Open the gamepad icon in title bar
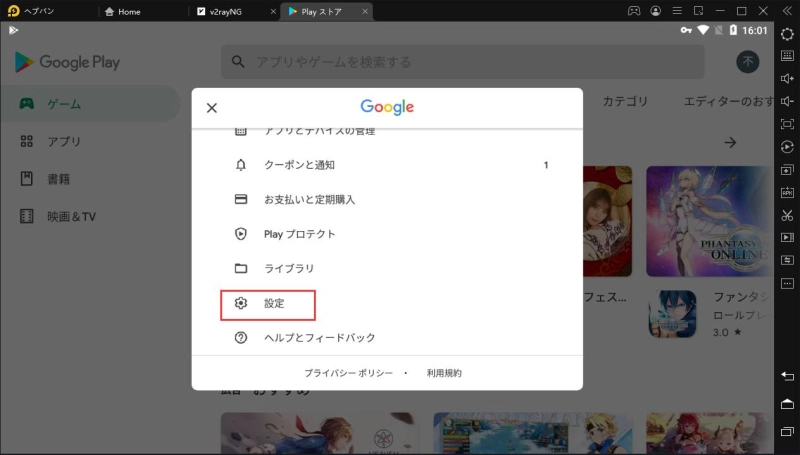Screen dimensions: 800x455 click(x=633, y=11)
